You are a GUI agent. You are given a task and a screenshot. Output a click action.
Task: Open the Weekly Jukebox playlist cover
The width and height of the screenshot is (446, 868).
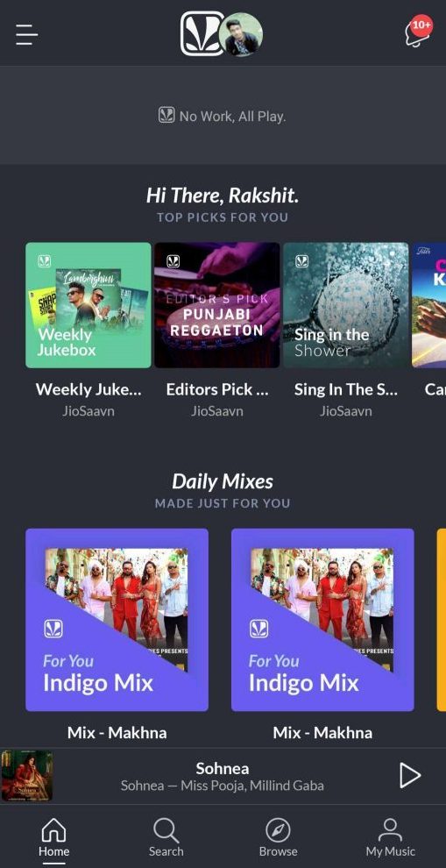88,305
